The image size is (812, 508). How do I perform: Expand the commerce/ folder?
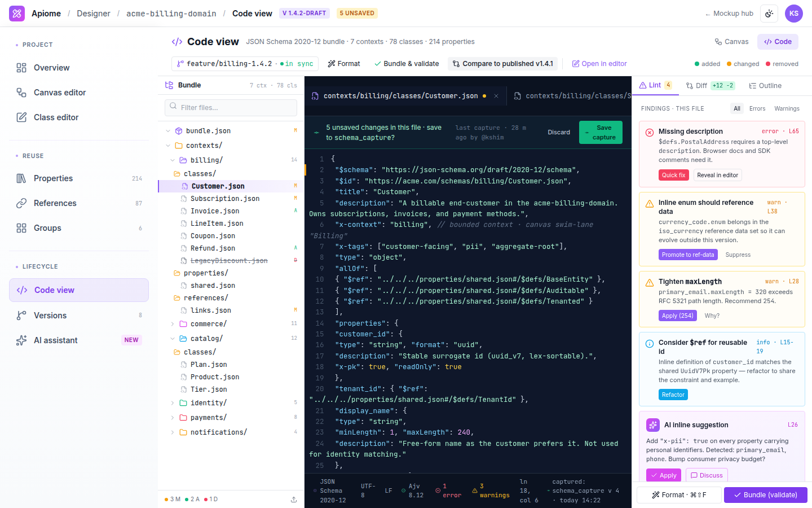(173, 324)
